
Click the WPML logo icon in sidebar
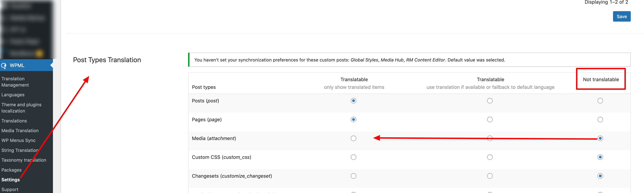click(4, 66)
